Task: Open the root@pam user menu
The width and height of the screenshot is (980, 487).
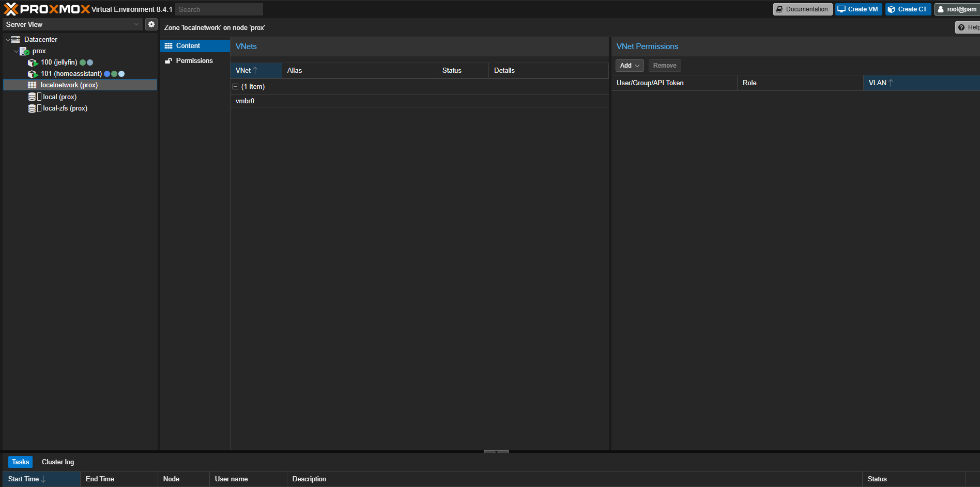Action: [957, 9]
